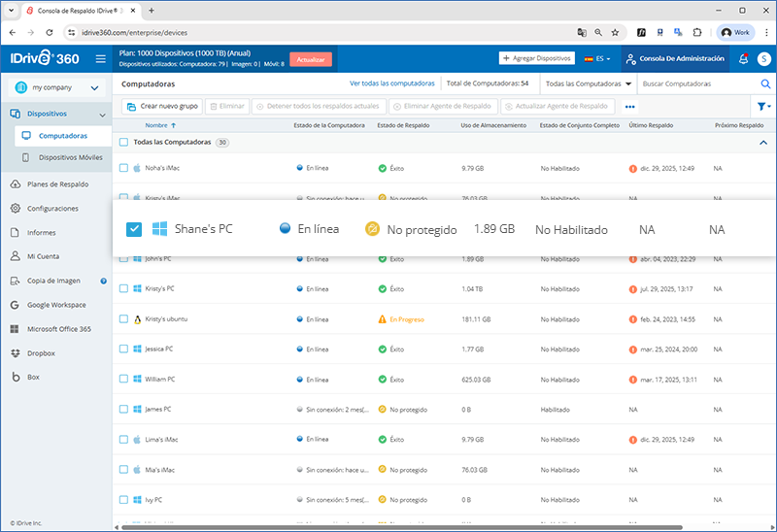Open the Dropbox sidebar item

[40, 353]
